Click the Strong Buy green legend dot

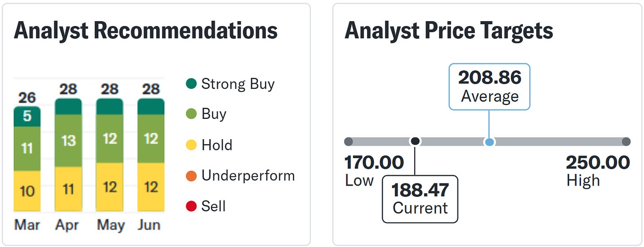191,84
